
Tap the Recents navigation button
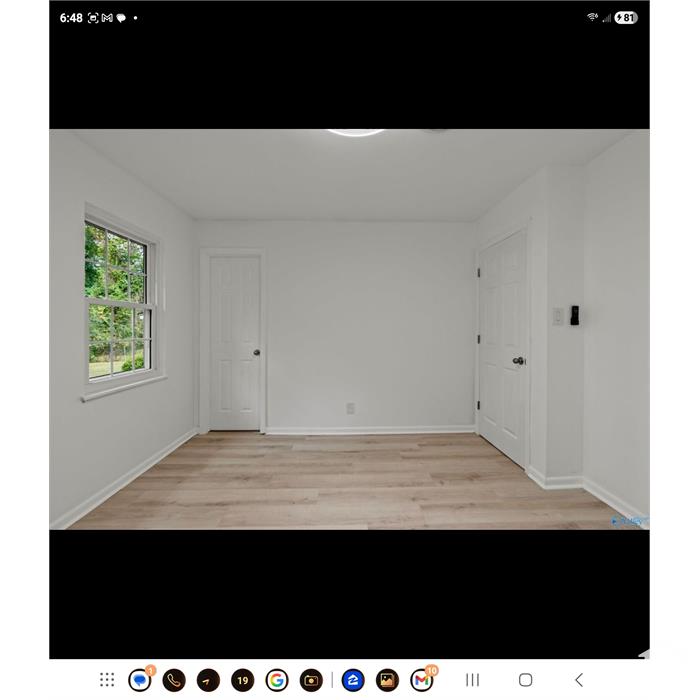coord(473,680)
